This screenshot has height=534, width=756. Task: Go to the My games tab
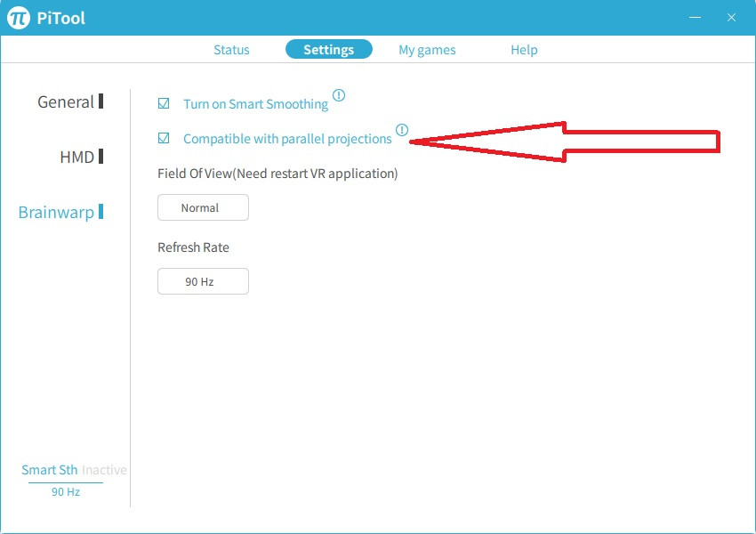pos(427,50)
